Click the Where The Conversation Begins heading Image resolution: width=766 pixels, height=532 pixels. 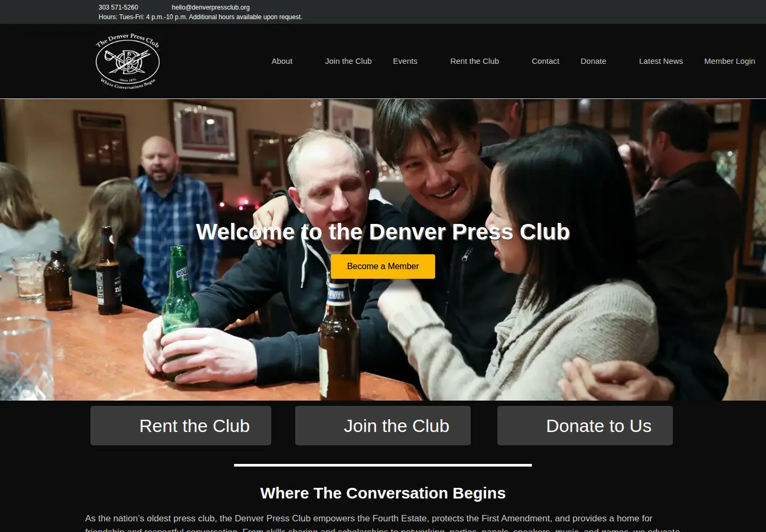(x=383, y=493)
